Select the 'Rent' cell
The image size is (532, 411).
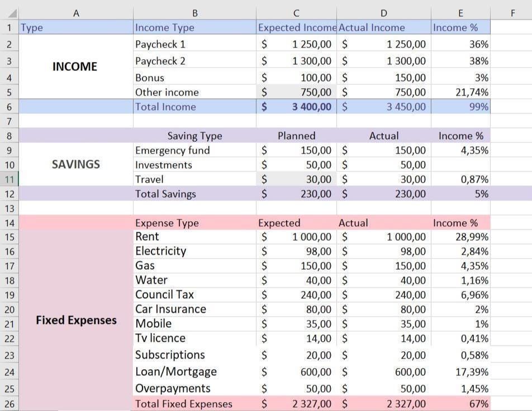click(x=194, y=237)
